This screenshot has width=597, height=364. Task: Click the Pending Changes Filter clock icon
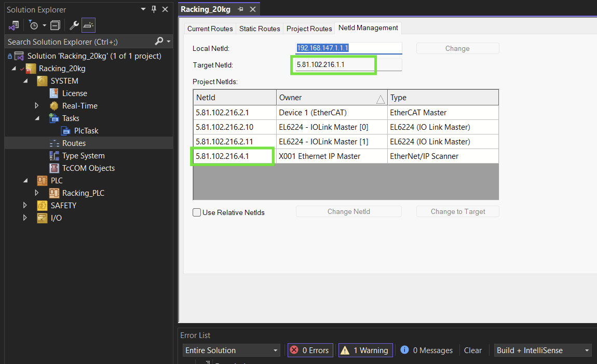pyautogui.click(x=34, y=25)
